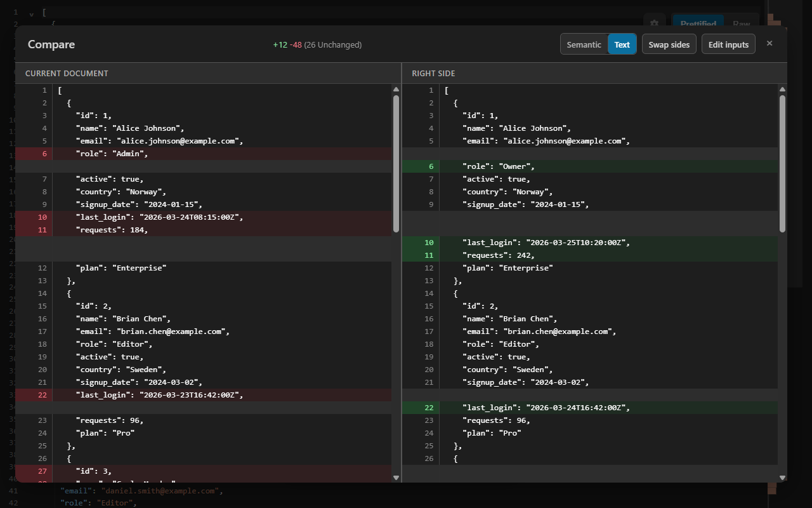
Task: Click line number 10 in right pane
Action: 429,243
